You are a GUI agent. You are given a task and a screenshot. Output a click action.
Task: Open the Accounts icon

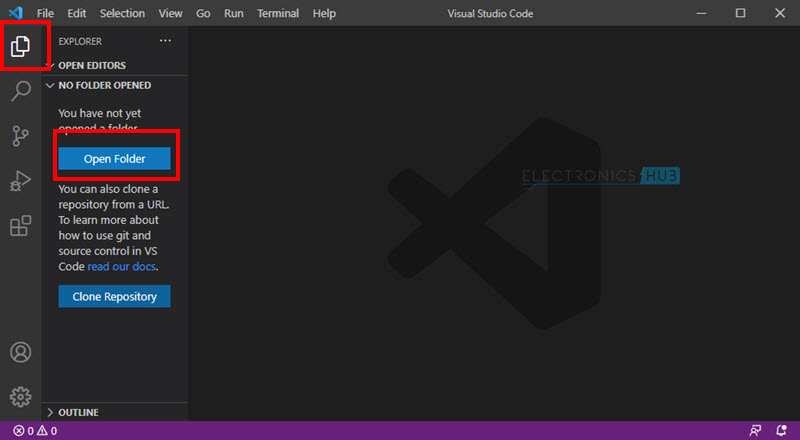point(20,353)
